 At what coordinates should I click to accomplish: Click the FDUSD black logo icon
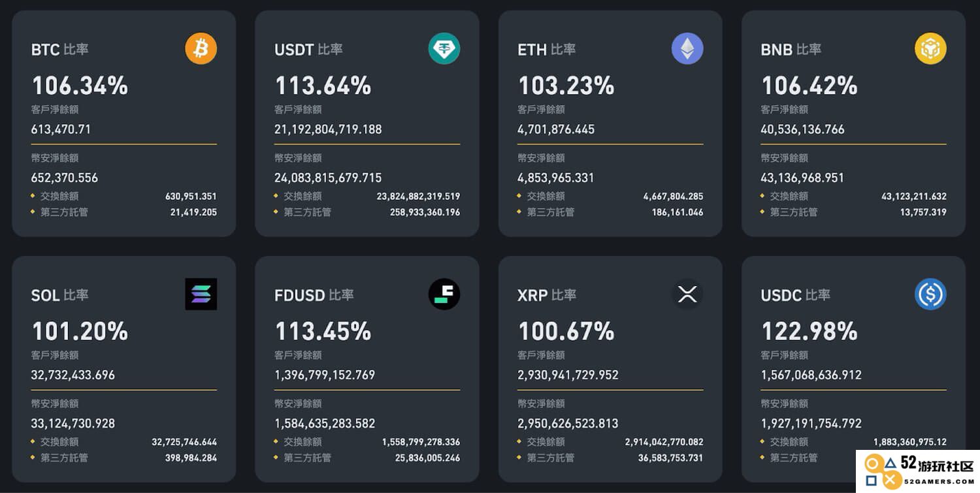click(444, 294)
